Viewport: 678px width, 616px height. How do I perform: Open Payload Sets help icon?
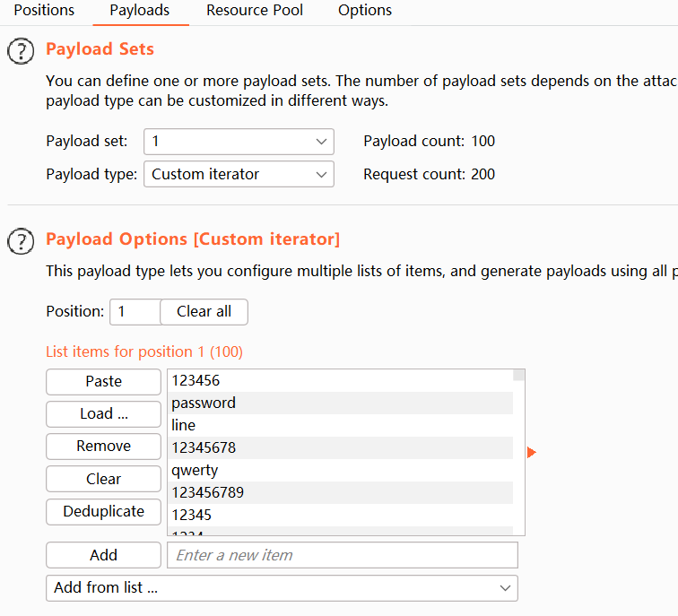click(x=21, y=51)
